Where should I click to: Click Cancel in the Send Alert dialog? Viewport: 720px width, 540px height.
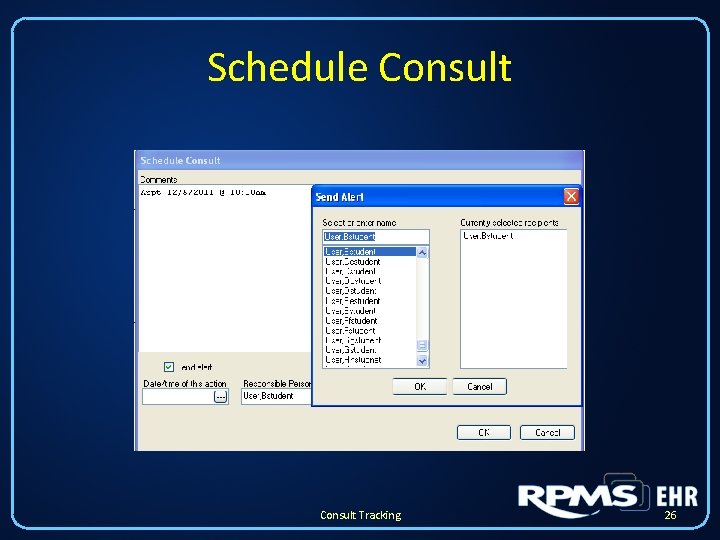tap(480, 387)
